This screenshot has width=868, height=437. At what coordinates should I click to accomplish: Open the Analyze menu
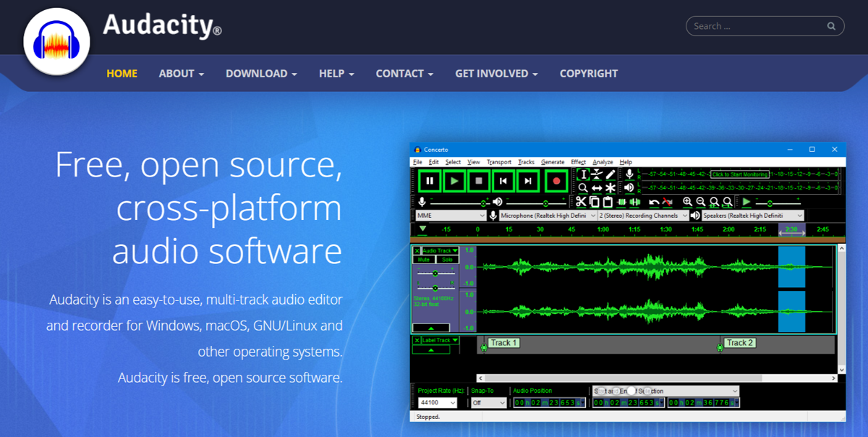point(603,162)
